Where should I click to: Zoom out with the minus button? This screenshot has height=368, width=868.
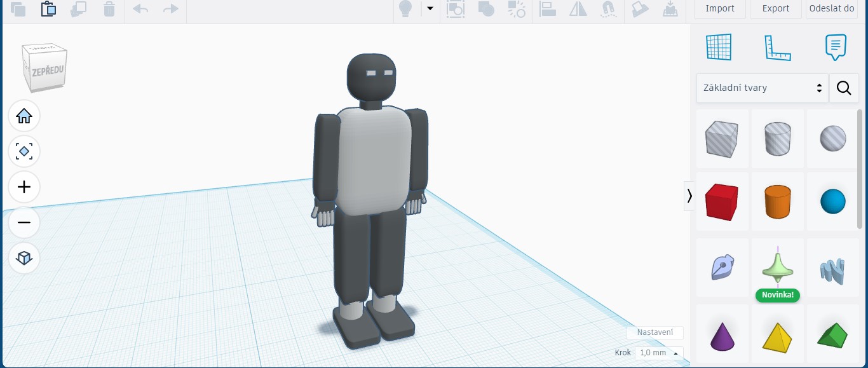[x=24, y=222]
